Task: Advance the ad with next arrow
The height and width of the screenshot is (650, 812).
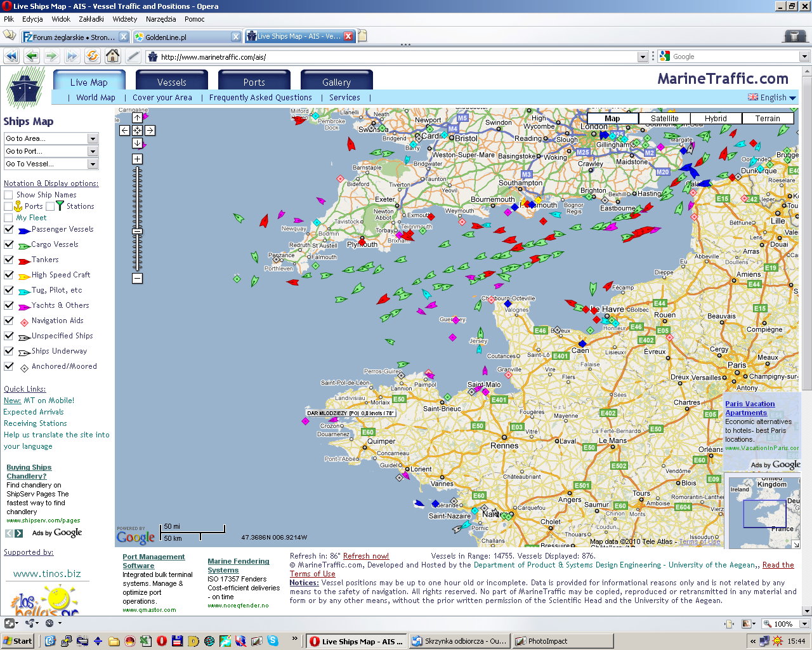Action: tap(19, 533)
